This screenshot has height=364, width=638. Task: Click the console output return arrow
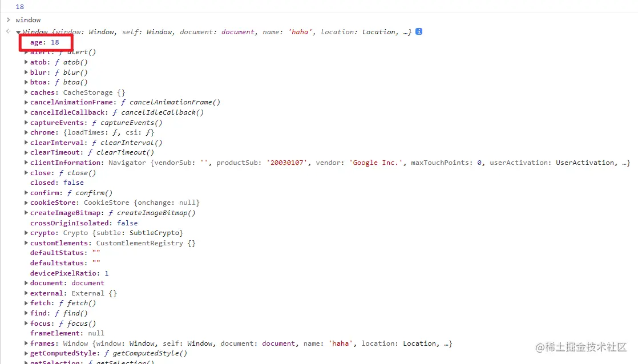click(8, 31)
